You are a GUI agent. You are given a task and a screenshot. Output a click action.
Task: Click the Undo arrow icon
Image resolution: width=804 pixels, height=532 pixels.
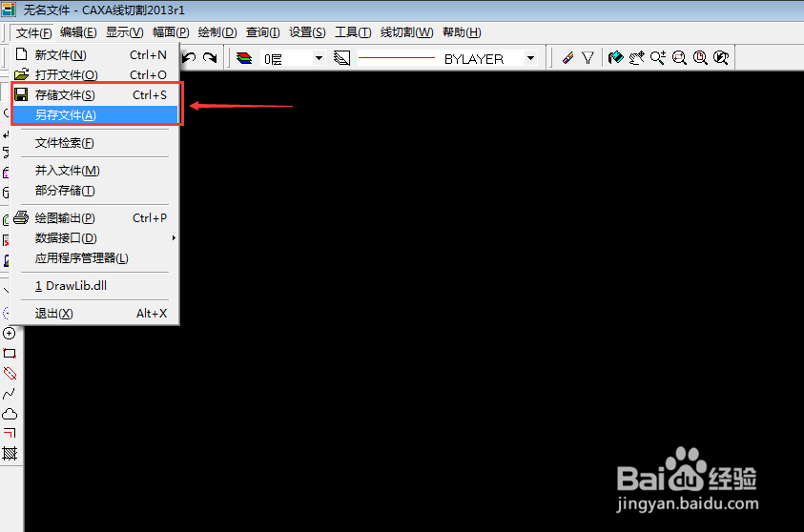189,58
